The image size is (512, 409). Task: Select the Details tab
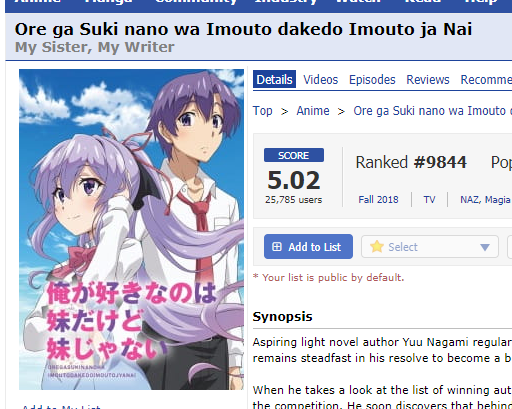[x=274, y=79]
